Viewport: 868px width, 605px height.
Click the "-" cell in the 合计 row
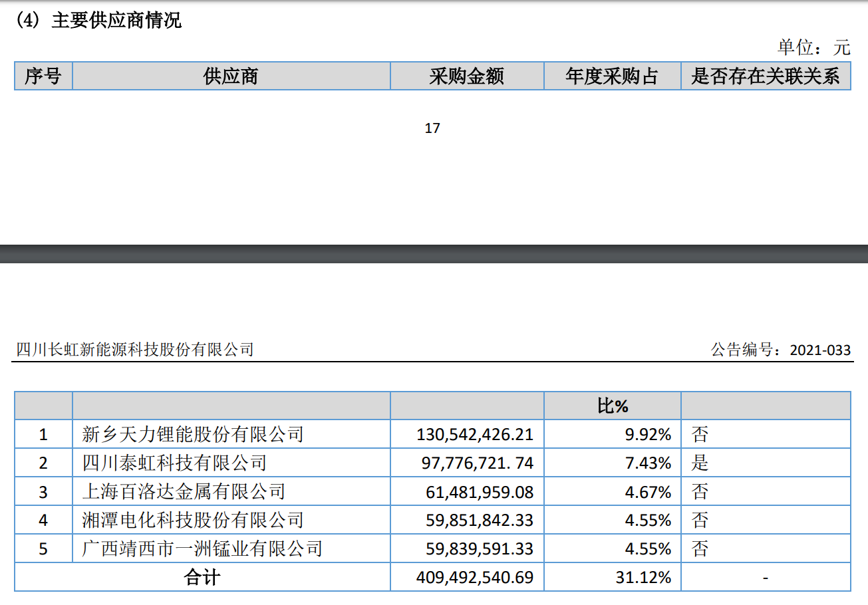(766, 578)
